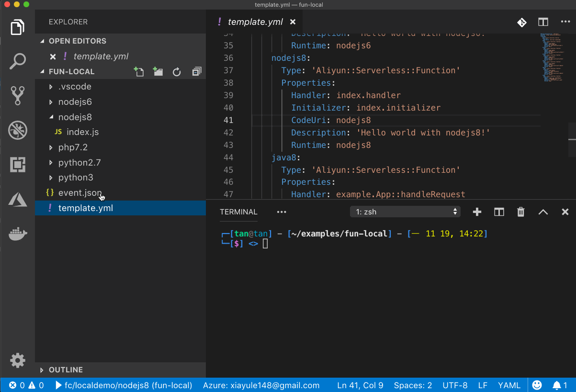Screen dimensions: 576x392
Task: Close the template.yml editor tab
Action: tap(293, 22)
